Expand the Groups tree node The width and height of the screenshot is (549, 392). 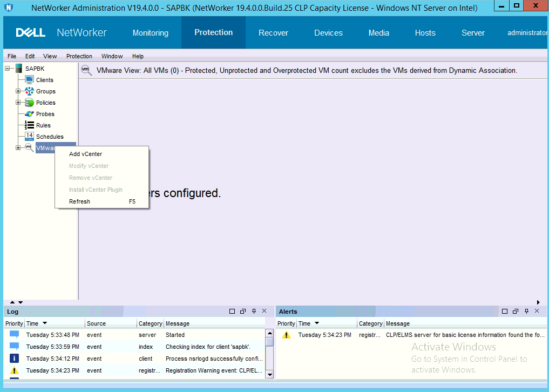coord(18,91)
